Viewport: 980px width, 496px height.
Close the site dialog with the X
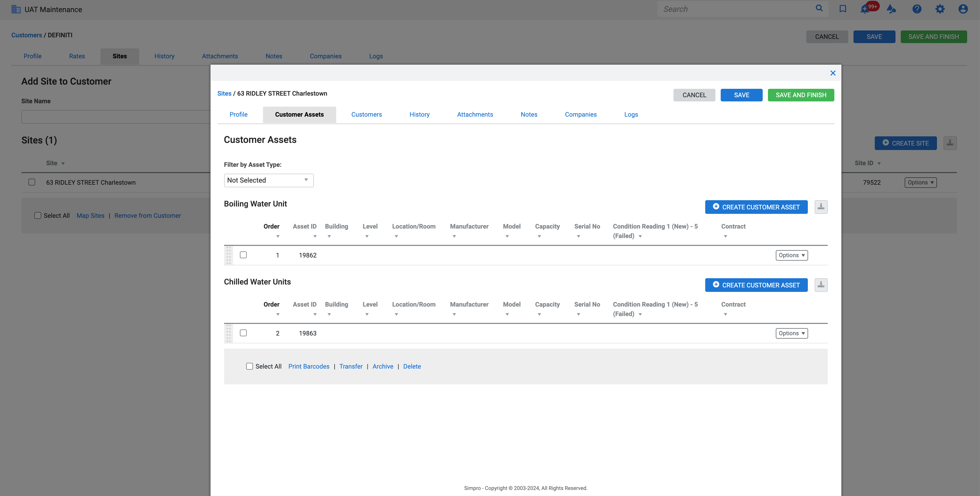point(833,73)
